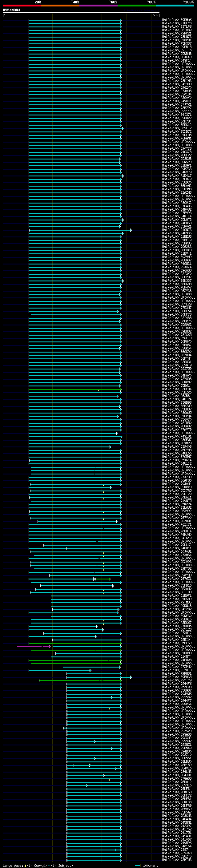
Task: Choose hit UniRef100_A7XUI7
Action: [177, 633]
